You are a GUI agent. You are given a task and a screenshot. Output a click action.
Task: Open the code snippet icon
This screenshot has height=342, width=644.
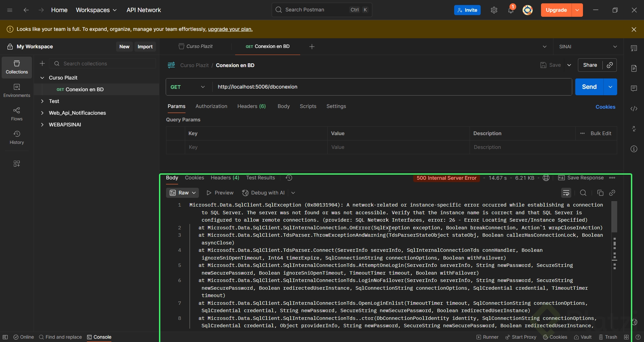634,109
